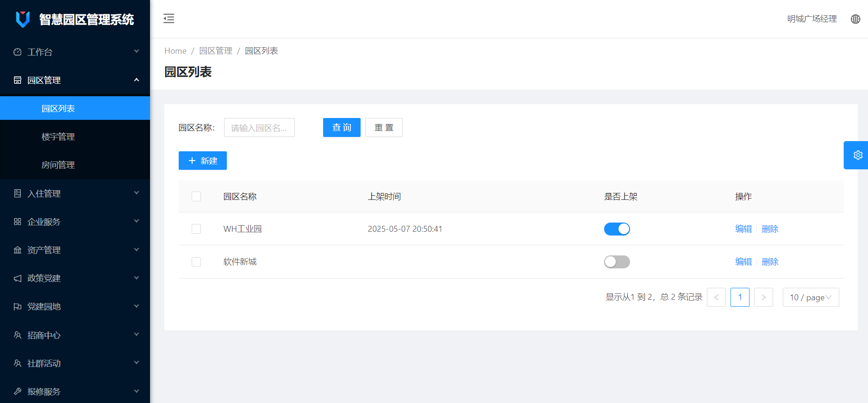
Task: Check the select-all checkbox in table header
Action: coord(196,197)
